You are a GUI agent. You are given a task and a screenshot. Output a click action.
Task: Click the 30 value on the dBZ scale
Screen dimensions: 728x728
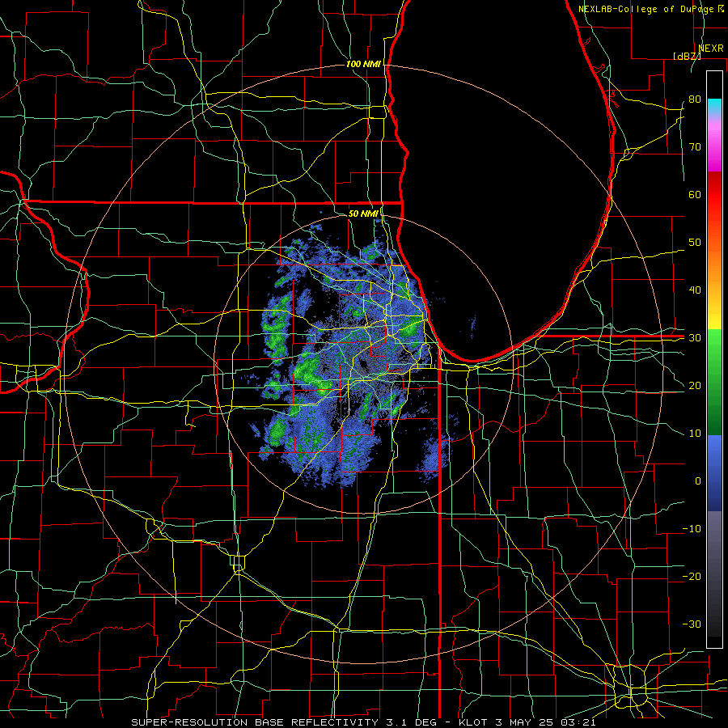pos(695,338)
